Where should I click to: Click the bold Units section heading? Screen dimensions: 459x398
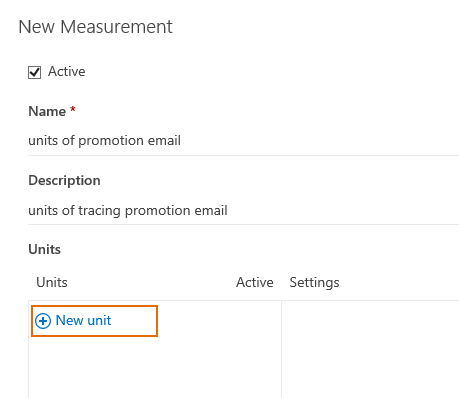tap(45, 249)
